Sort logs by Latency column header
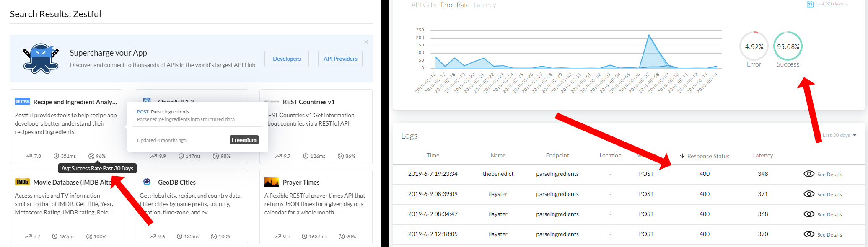The width and height of the screenshot is (868, 247). (763, 155)
